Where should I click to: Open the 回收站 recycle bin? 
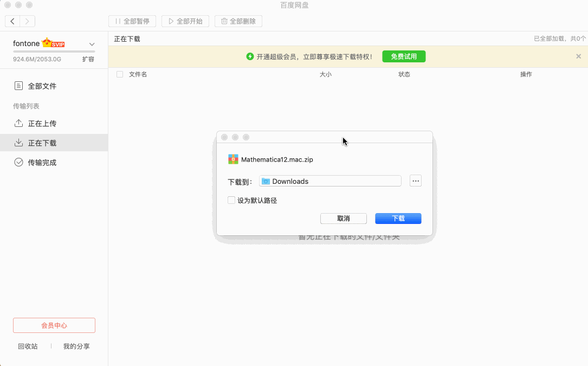click(28, 346)
